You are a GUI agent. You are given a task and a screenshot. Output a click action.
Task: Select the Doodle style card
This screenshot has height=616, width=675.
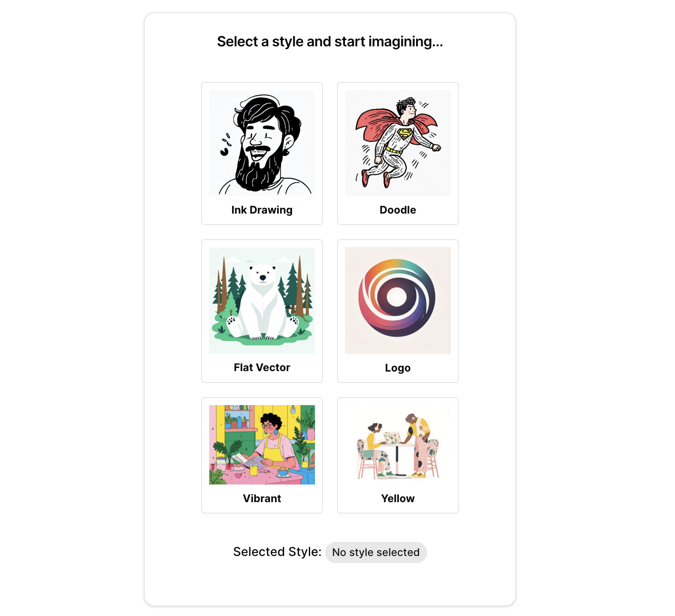(x=398, y=154)
